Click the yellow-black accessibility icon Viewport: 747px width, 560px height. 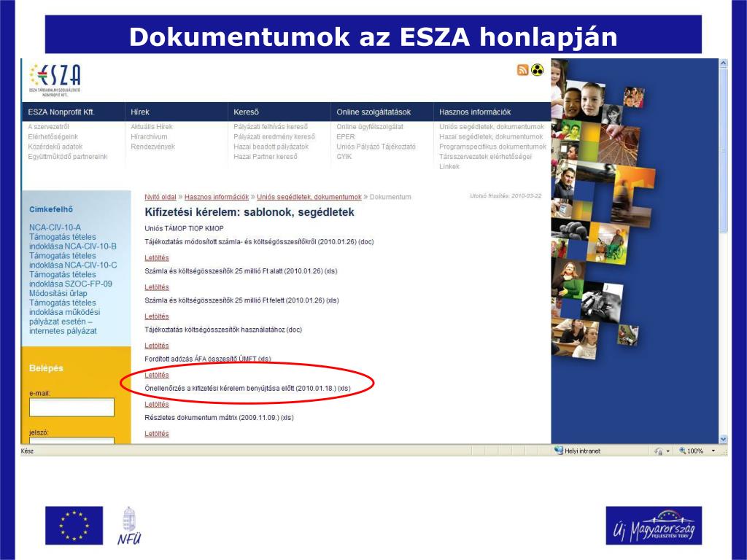[x=538, y=70]
